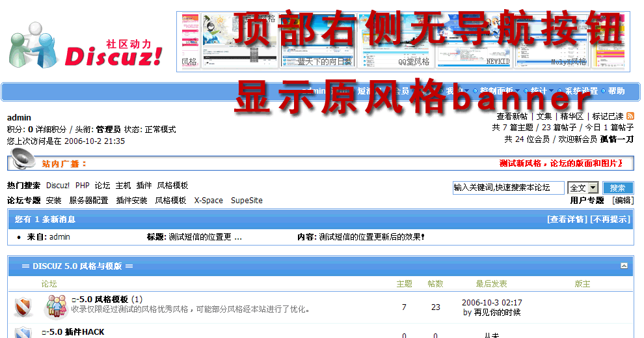Screen dimensions: 644x338
Task: Open the 全文 search scope dropdown
Action: point(583,188)
